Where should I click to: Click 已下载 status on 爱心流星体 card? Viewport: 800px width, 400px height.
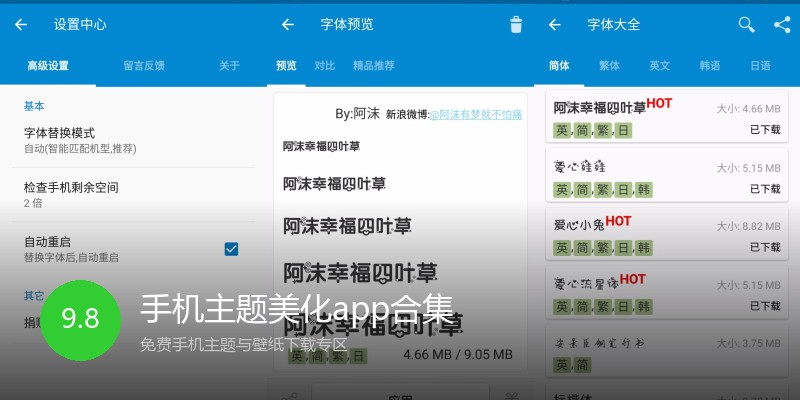point(765,306)
